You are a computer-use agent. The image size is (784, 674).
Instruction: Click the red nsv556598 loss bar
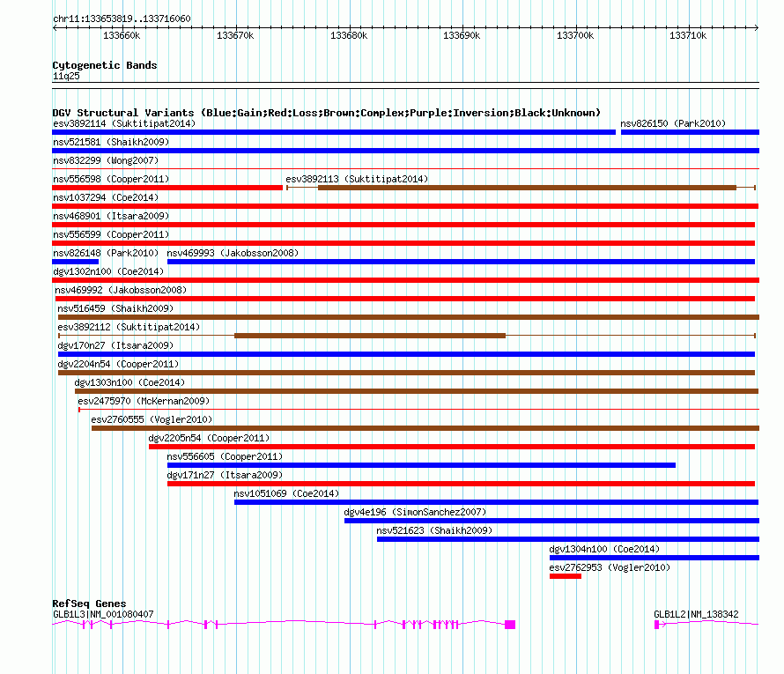point(167,188)
